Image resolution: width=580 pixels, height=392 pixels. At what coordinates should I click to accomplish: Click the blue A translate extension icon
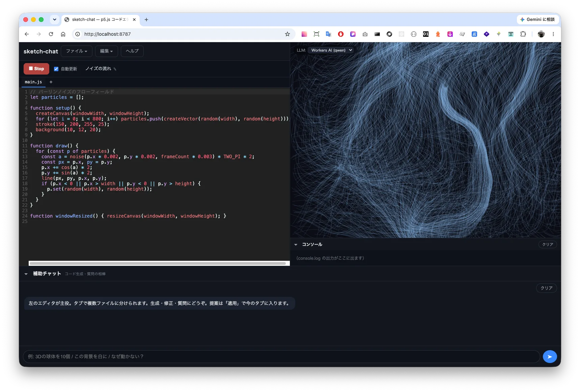pos(474,34)
